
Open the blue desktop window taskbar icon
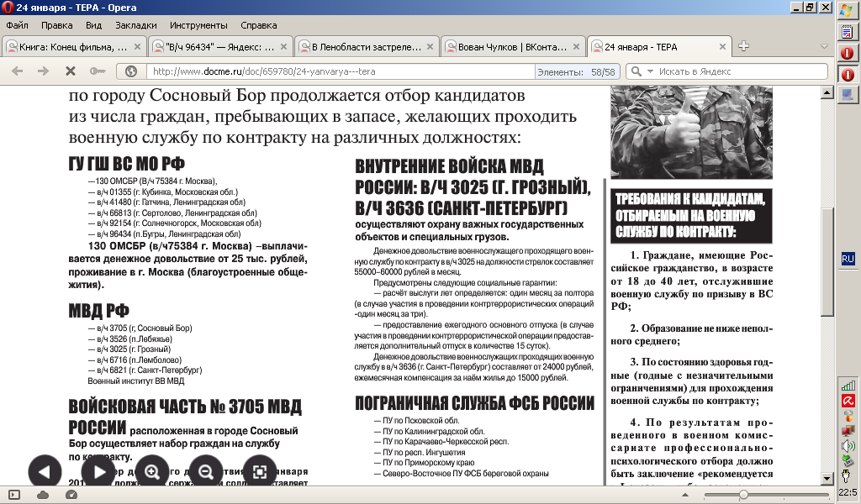coord(848,95)
